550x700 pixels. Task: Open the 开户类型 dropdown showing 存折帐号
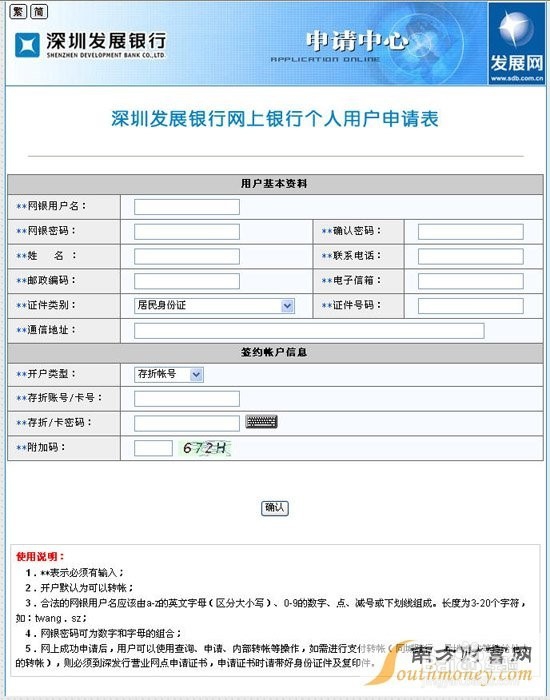169,375
